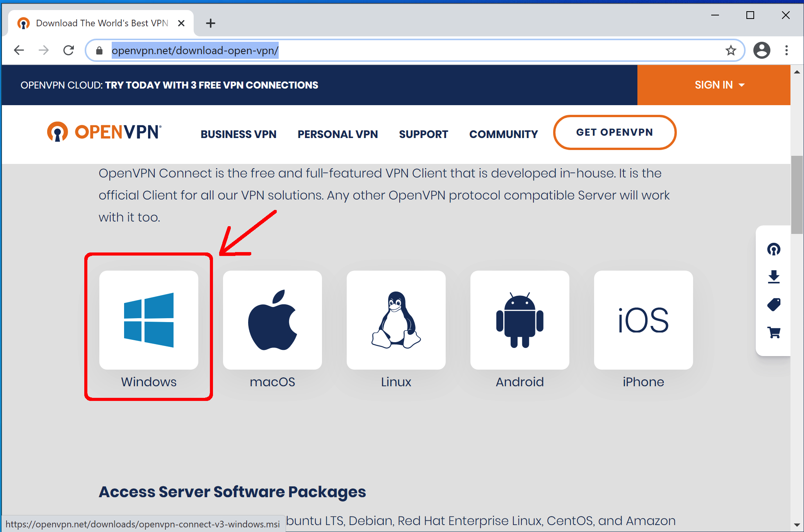
Task: Minimize the Chrome window
Action: point(715,15)
